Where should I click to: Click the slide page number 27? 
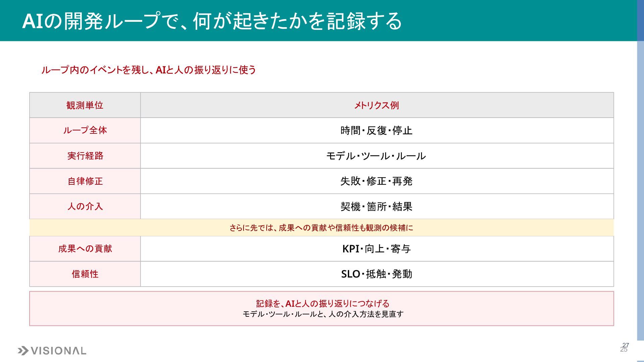point(626,345)
